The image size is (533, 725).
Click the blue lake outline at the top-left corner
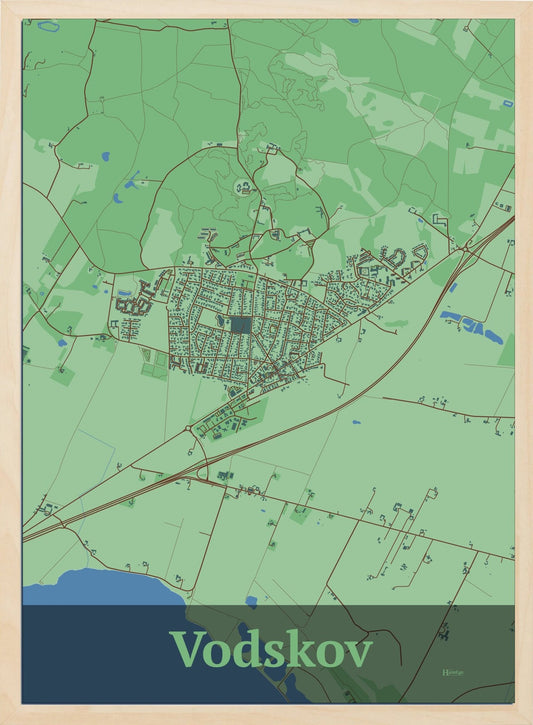point(49,26)
